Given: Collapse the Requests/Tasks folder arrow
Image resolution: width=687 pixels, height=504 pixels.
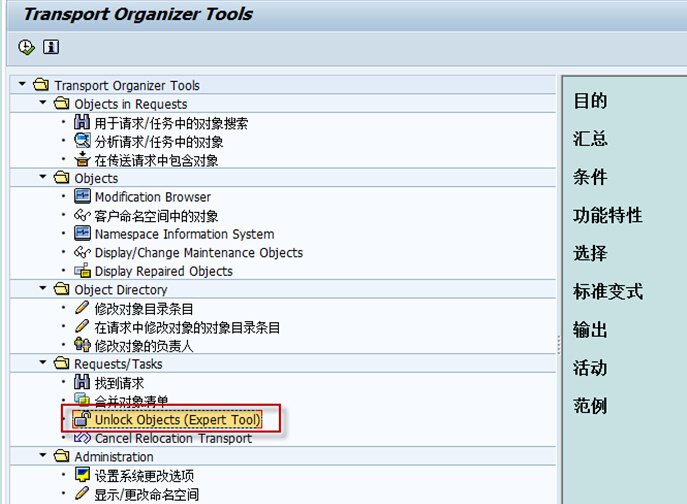Looking at the screenshot, I should pyautogui.click(x=42, y=362).
